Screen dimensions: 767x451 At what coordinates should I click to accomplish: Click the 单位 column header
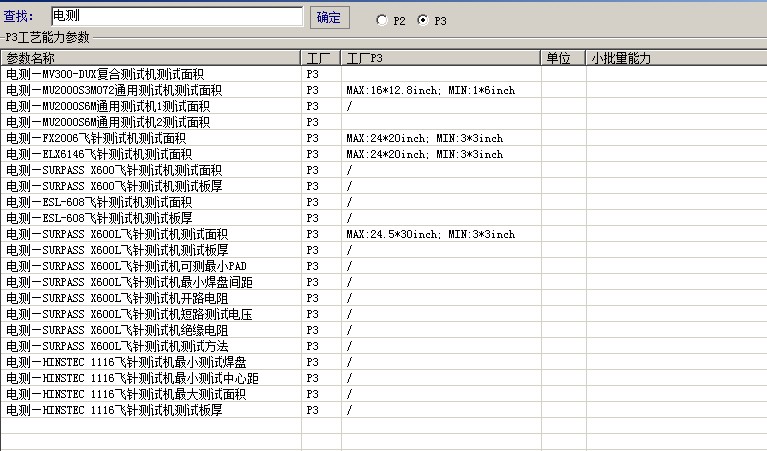click(x=564, y=58)
